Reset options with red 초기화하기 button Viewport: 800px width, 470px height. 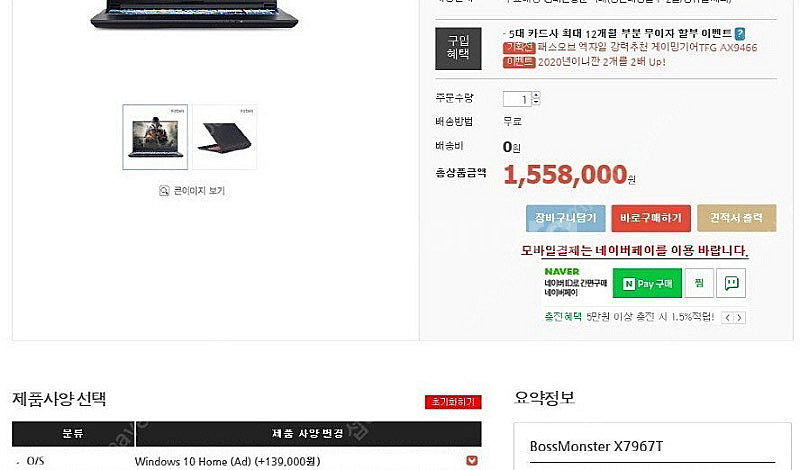(453, 402)
